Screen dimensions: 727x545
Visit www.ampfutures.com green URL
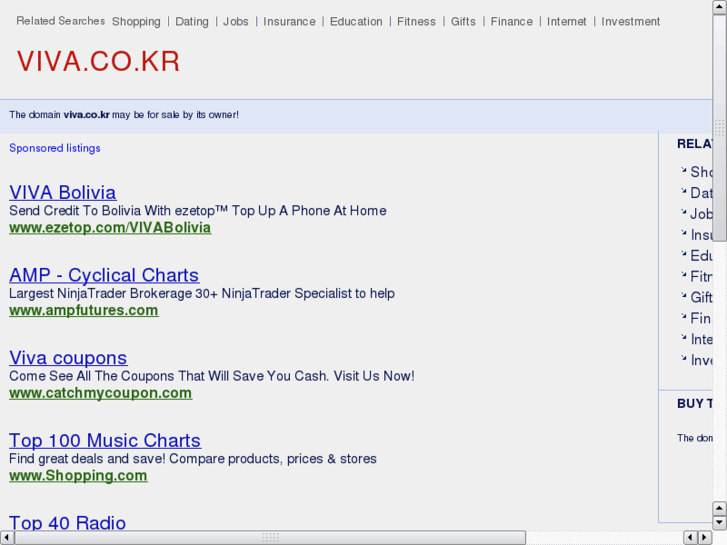83,310
